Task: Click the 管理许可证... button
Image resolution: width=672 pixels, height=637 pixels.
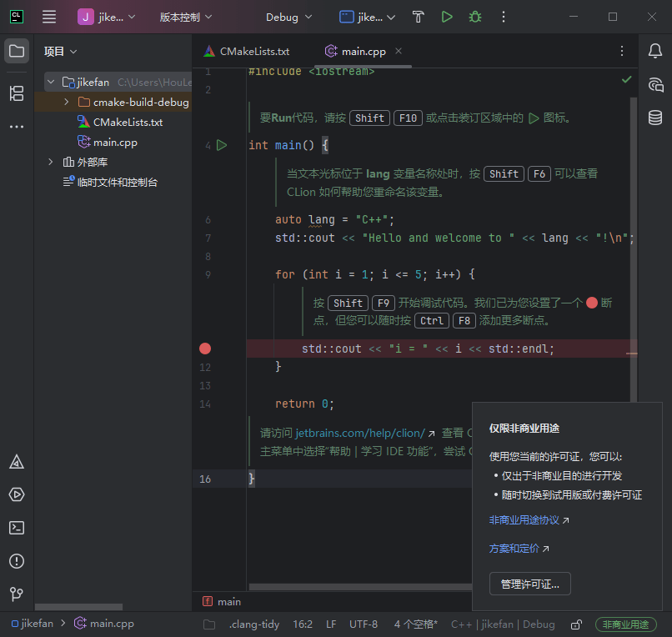Action: click(529, 584)
